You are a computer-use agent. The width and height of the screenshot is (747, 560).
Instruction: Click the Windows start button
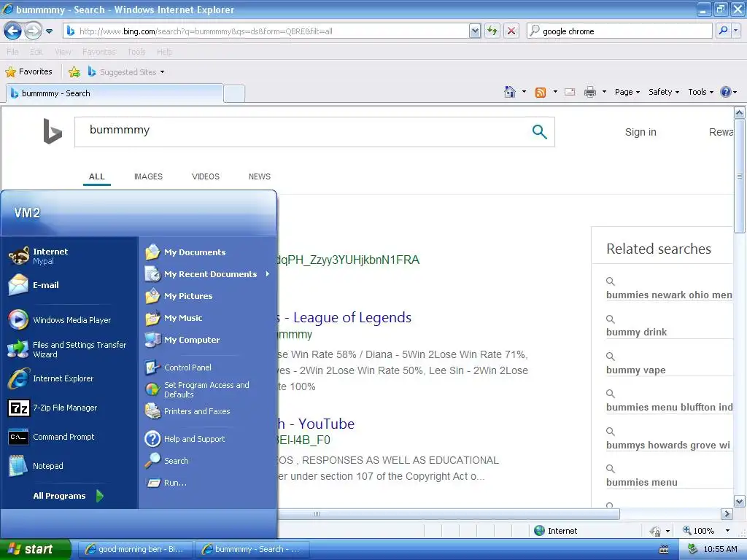35,550
